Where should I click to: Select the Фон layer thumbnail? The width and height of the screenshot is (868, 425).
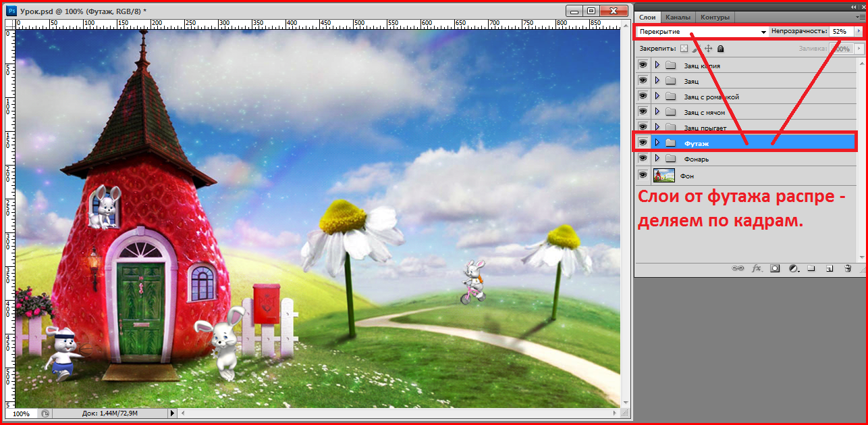point(664,176)
